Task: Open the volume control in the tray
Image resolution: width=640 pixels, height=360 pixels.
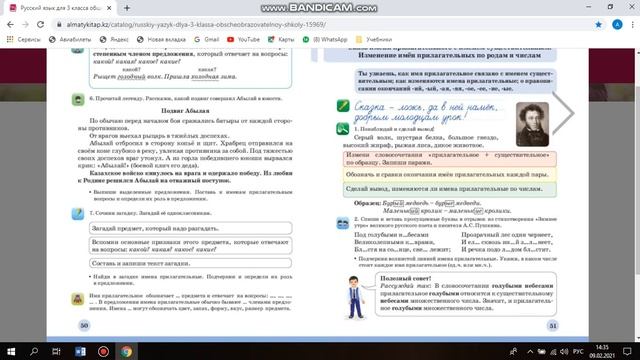Action: click(x=564, y=351)
